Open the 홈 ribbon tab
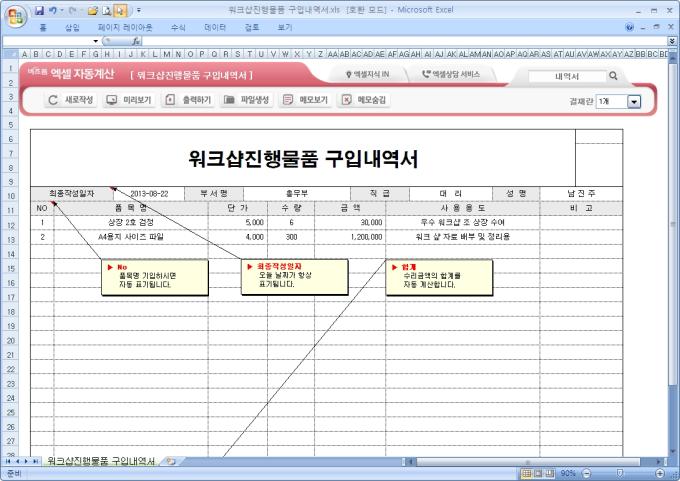 (42, 28)
